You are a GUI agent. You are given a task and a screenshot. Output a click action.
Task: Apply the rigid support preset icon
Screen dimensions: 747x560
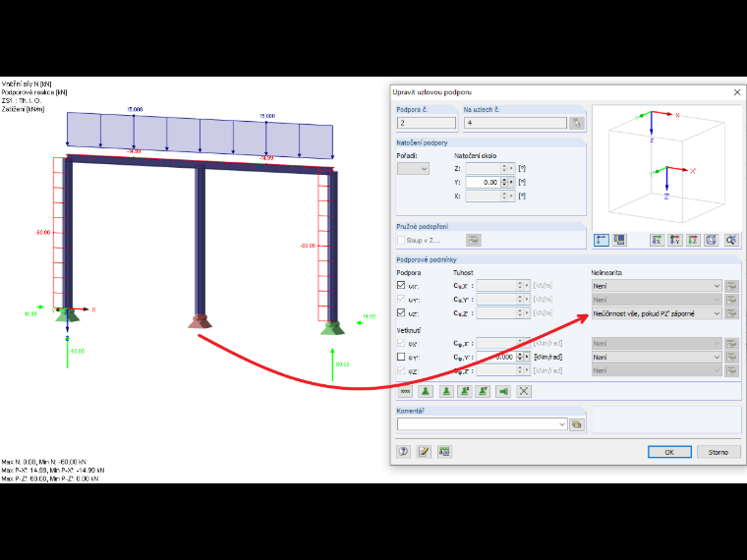pos(446,391)
